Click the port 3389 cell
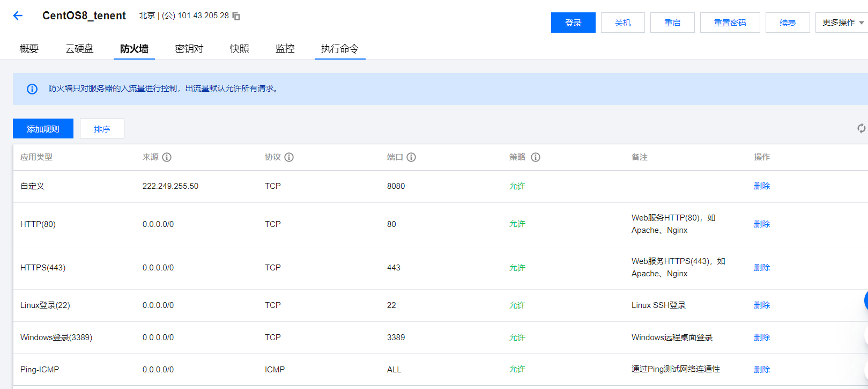 pos(396,337)
